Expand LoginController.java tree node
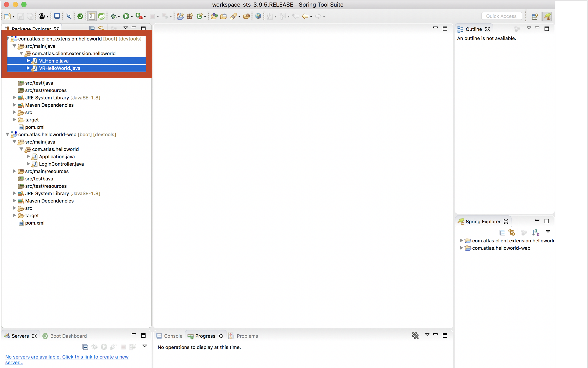This screenshot has height=368, width=588. point(28,164)
